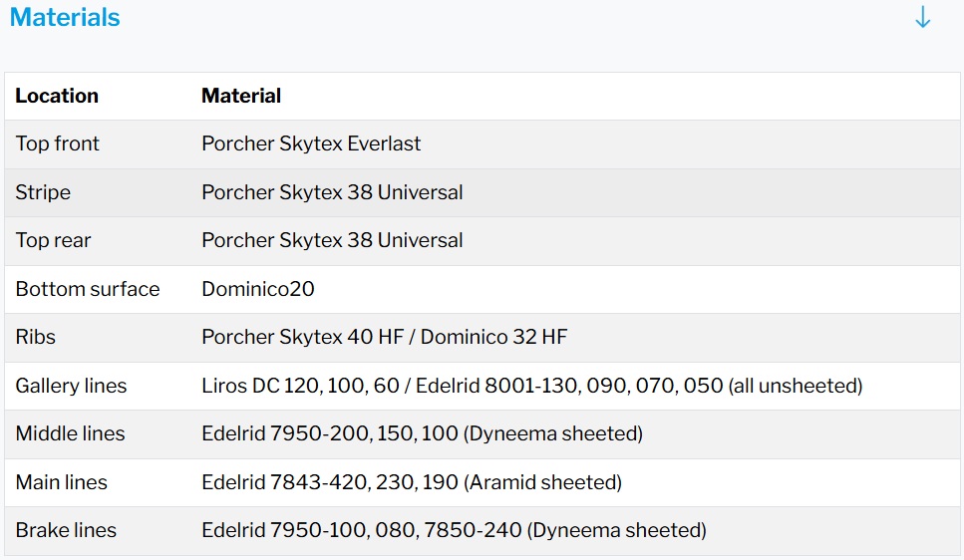Click the Stripe row's Porcher Skytex 38 Universal
Viewport: 964px width, 560px height.
pos(332,192)
